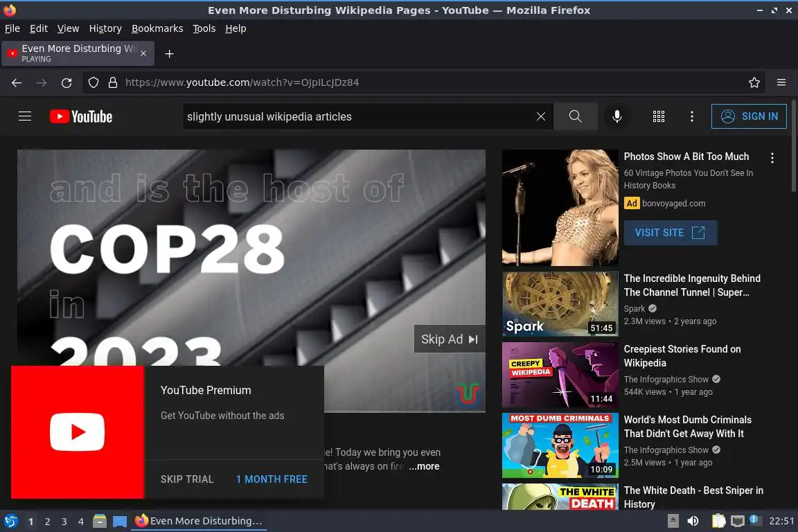Click the removable media tray icon

point(673,521)
